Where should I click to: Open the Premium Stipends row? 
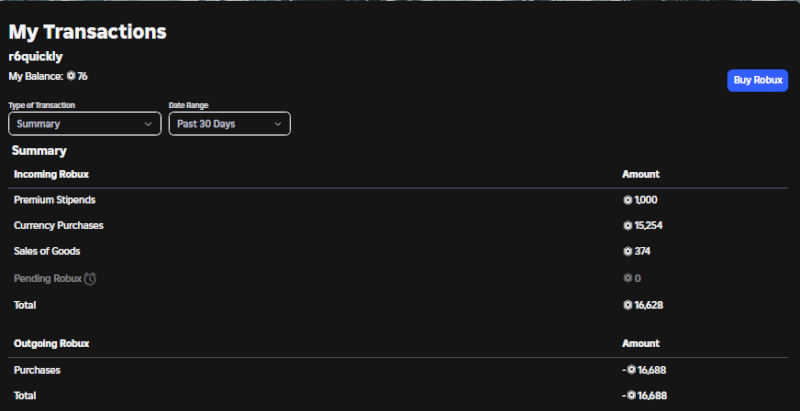(x=55, y=200)
